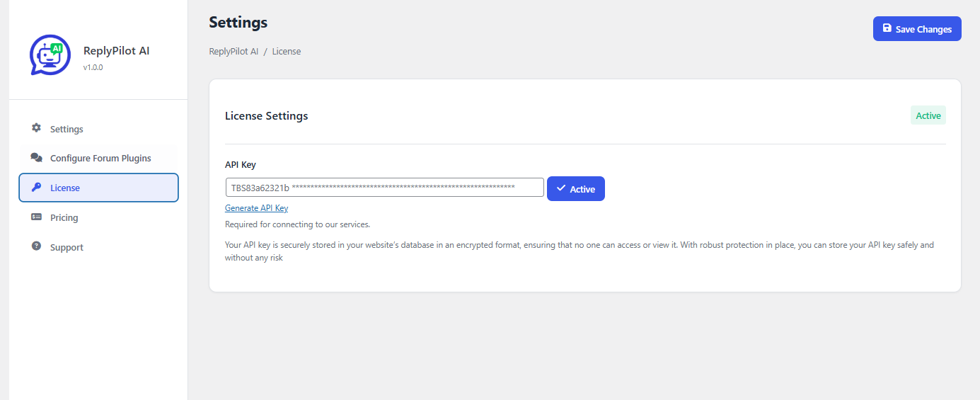Viewport: 980px width, 400px height.
Task: Click the Settings gear icon in sidebar
Action: (x=36, y=128)
